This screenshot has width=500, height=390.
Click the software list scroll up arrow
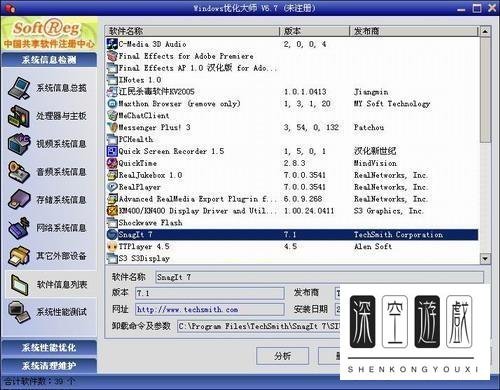pos(485,32)
